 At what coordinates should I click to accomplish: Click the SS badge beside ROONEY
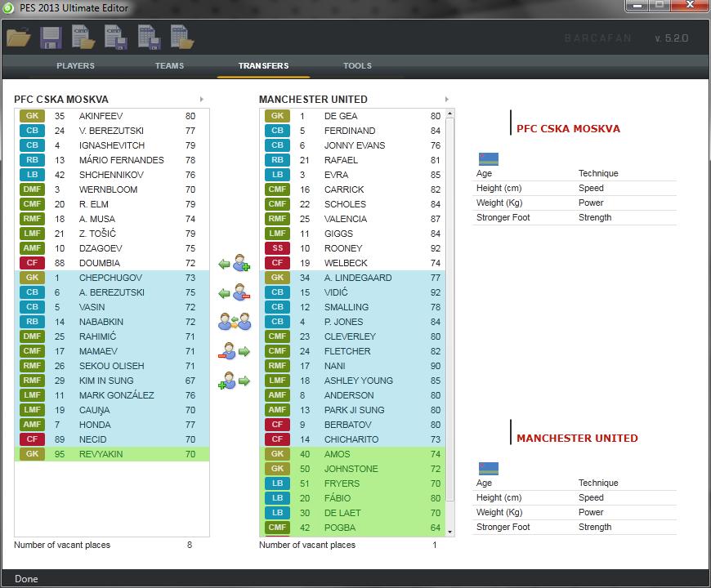(277, 248)
